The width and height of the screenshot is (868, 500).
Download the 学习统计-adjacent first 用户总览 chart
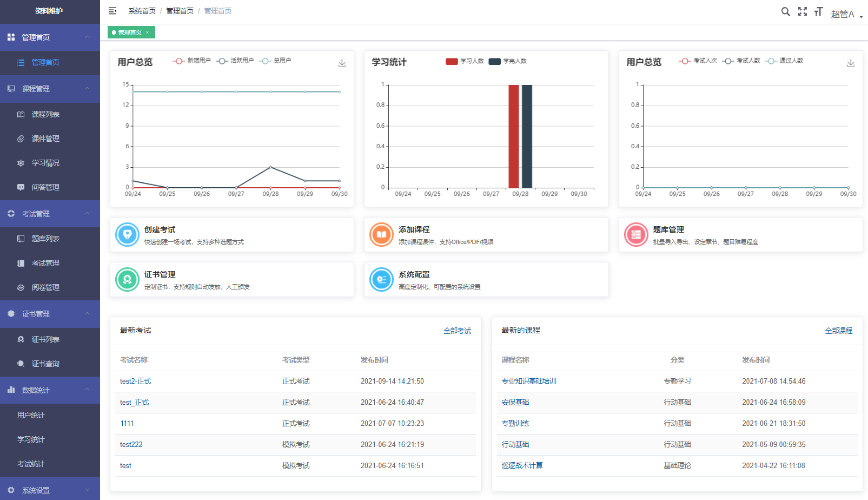pos(342,63)
